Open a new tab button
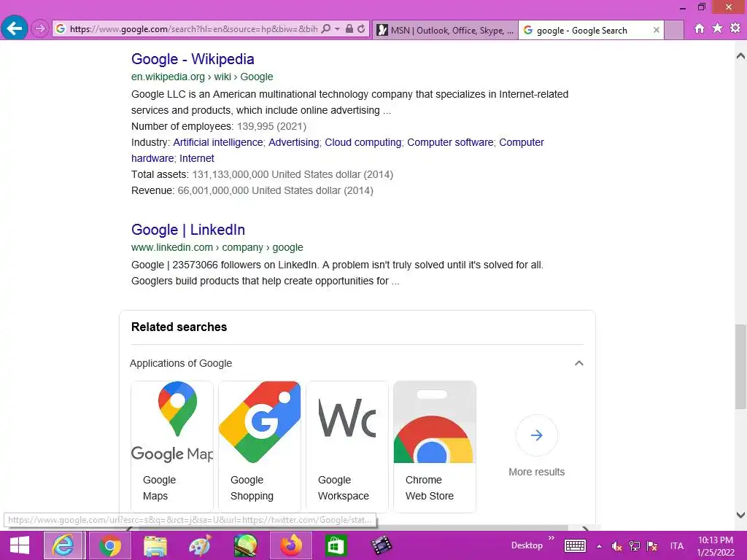This screenshot has height=560, width=747. (673, 31)
